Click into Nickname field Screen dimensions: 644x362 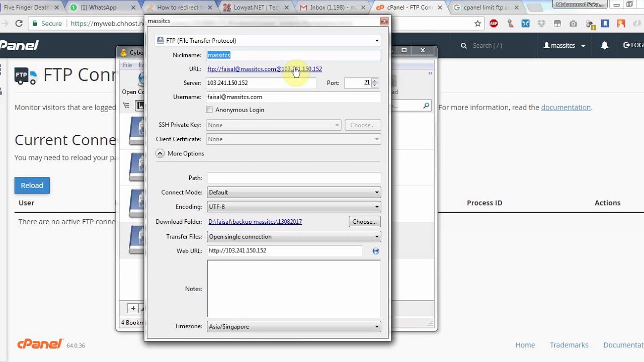point(294,55)
